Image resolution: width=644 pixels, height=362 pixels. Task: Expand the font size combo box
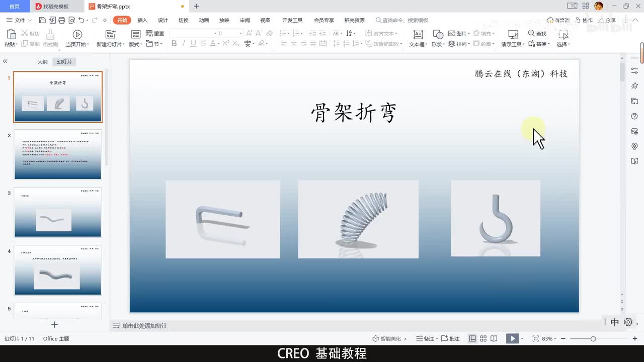[x=241, y=33]
